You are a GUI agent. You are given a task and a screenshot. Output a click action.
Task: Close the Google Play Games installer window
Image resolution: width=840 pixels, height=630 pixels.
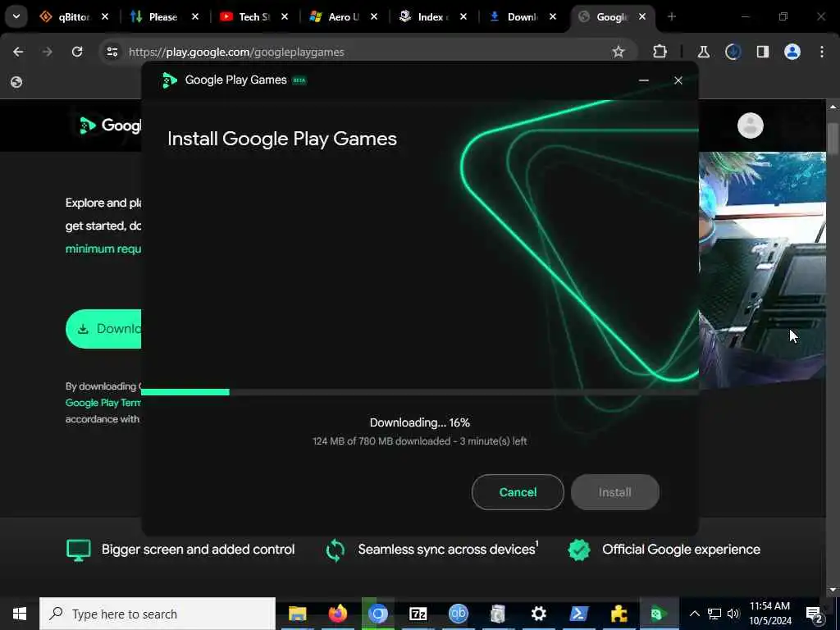[678, 80]
